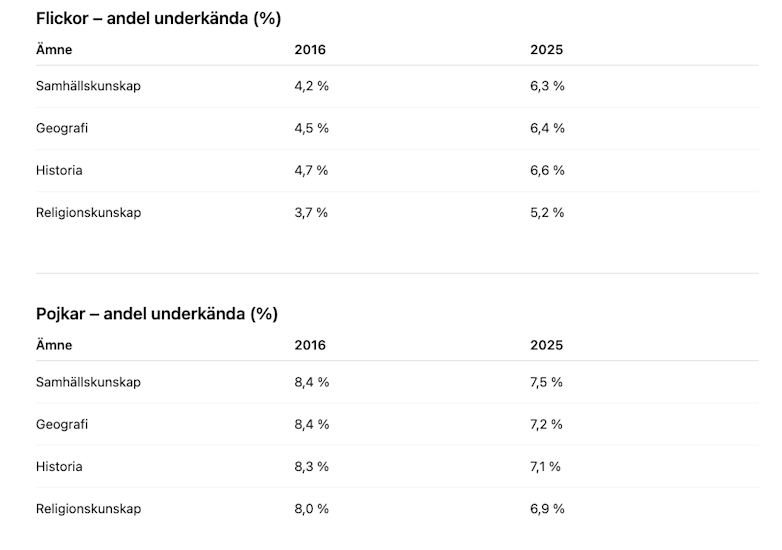Click the 2016 column header in Pojkar table
Screen dimensions: 782x550
[x=310, y=345]
